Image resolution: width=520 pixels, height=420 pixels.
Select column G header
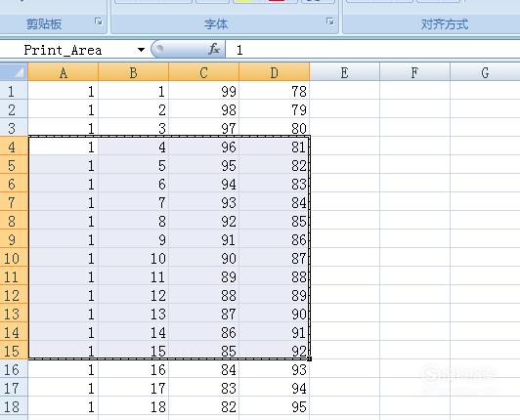point(485,72)
